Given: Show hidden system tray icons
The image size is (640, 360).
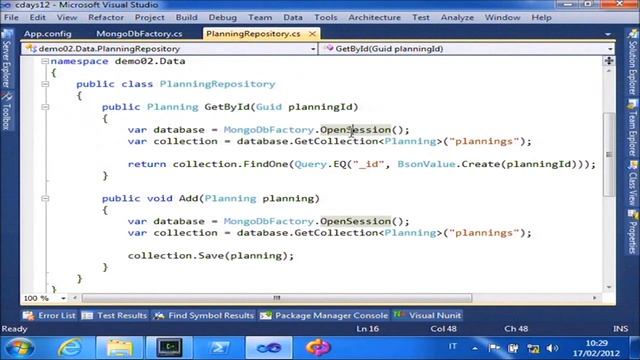Looking at the screenshot, I should 475,349.
